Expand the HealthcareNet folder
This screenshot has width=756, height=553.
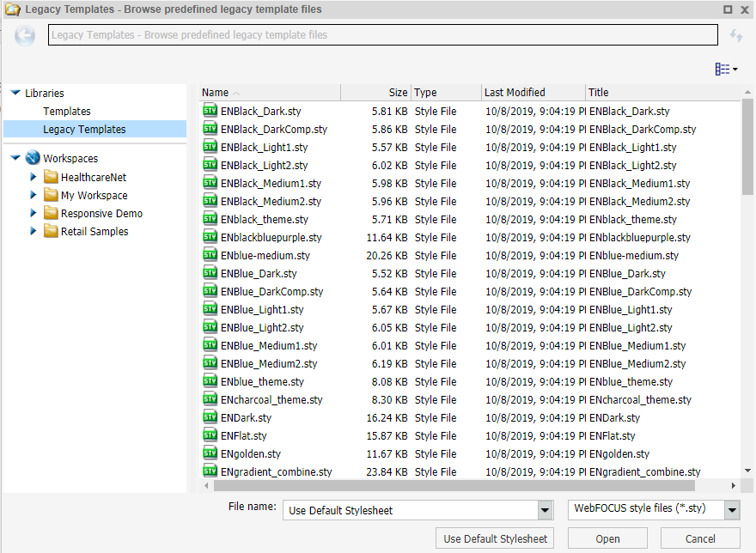(34, 177)
